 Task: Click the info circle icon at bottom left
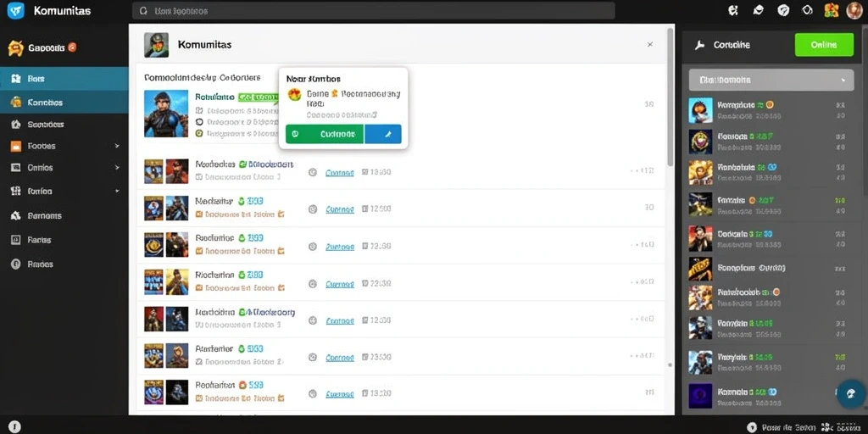15,426
